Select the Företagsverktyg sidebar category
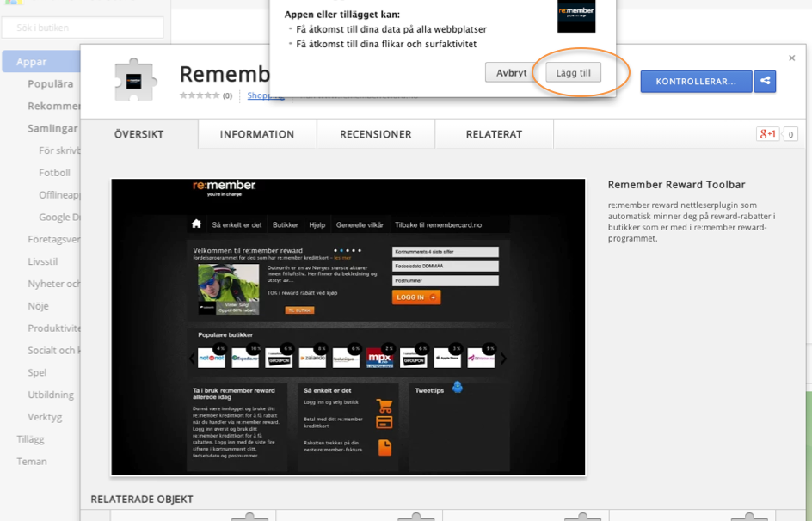812x521 pixels. pyautogui.click(x=54, y=240)
